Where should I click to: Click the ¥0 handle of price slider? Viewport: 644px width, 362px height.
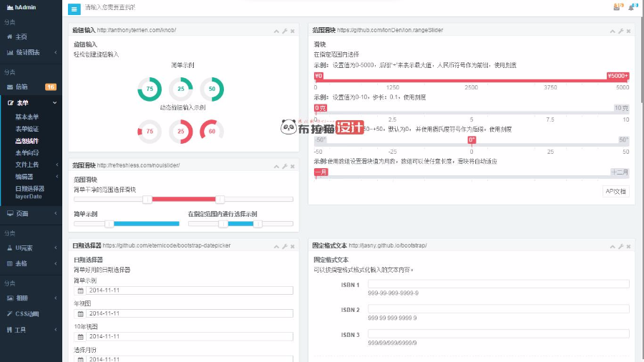(318, 76)
